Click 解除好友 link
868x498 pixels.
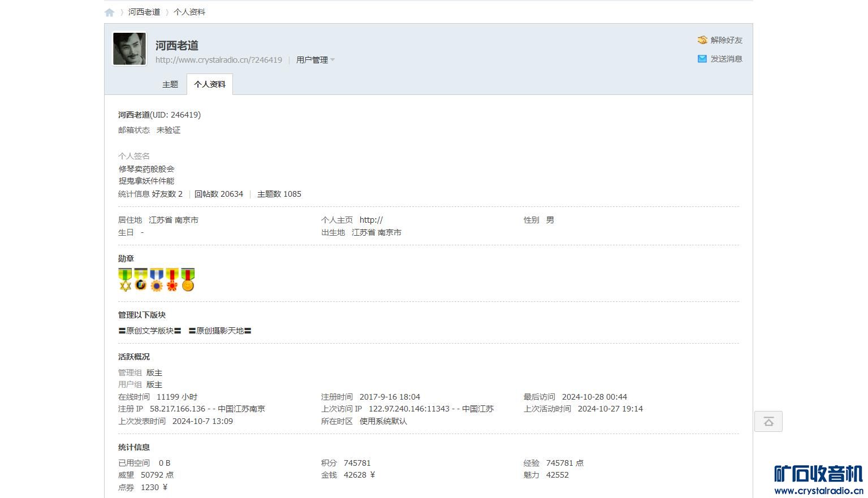727,40
